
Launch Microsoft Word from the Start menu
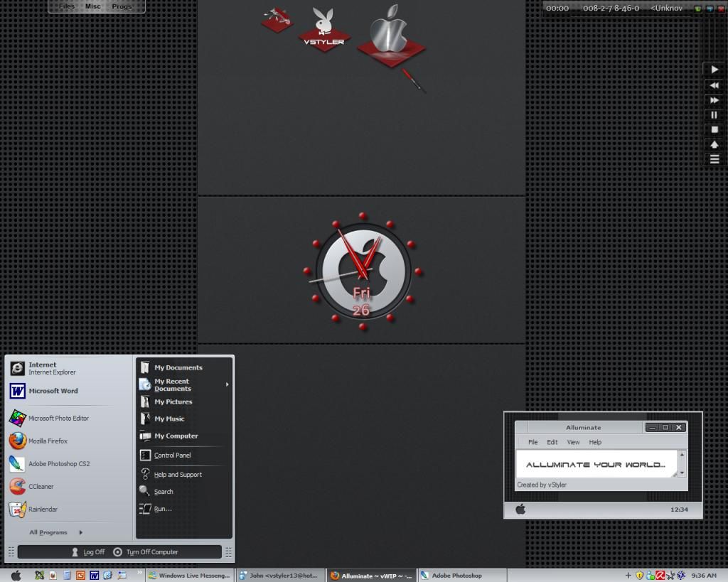[x=44, y=391]
